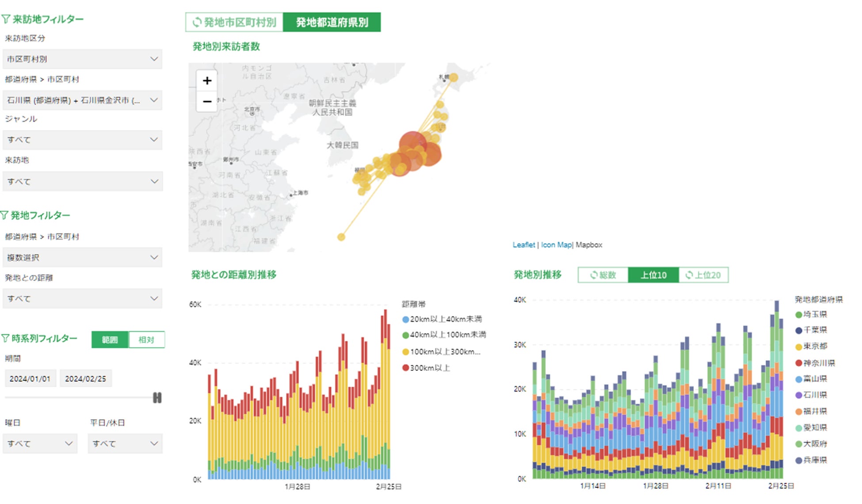Click the 来訪地フィルター funnel icon
The height and width of the screenshot is (504, 862).
pyautogui.click(x=6, y=19)
